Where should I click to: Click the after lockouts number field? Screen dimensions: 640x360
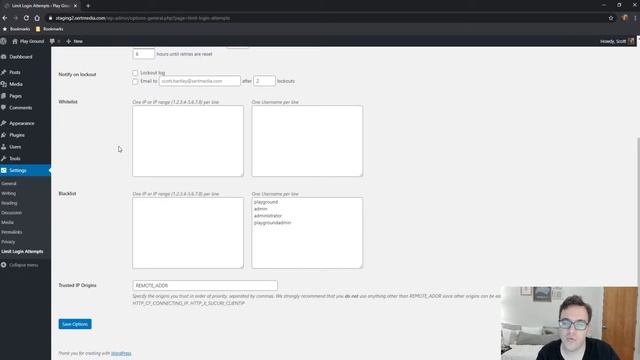point(264,81)
